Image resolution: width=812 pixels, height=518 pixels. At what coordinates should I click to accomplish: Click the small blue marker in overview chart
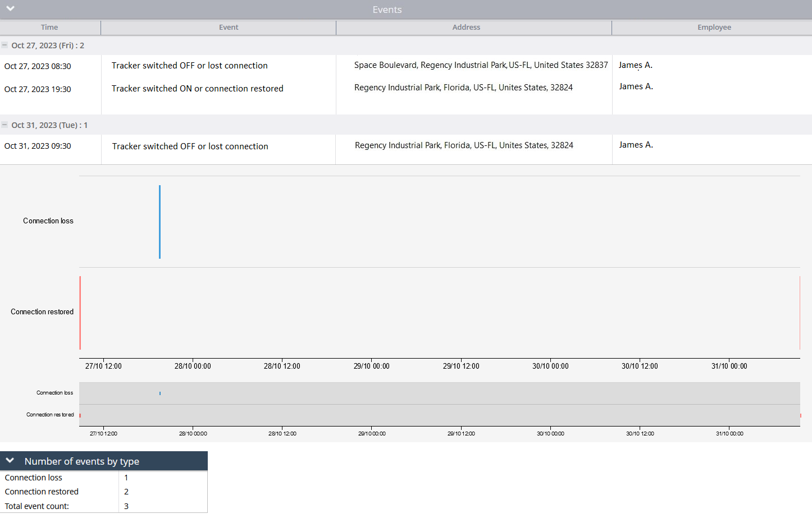pyautogui.click(x=160, y=393)
